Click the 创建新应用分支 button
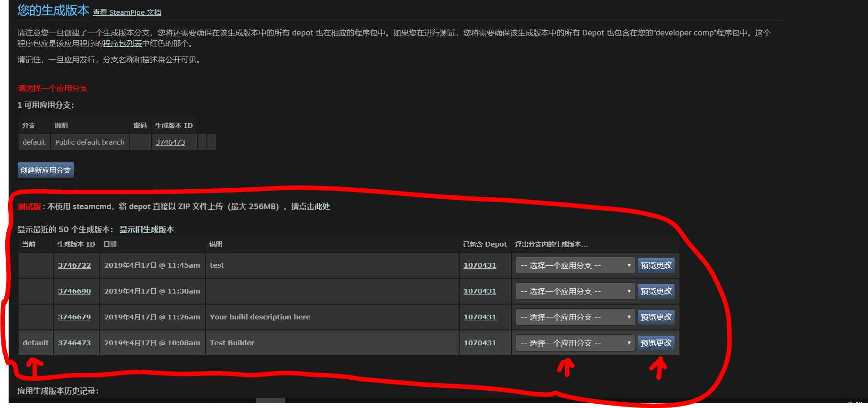868x408 pixels. coord(45,170)
